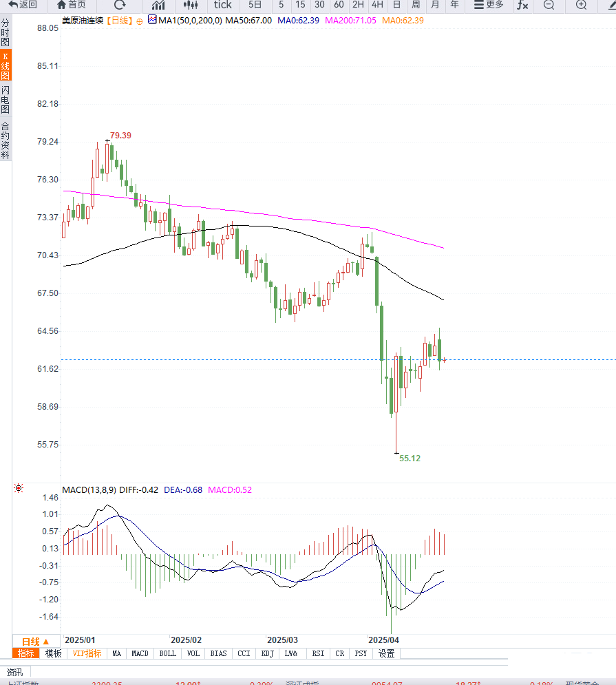This screenshot has height=685, width=616.
Task: Apply the RSI indicator
Action: (x=318, y=653)
